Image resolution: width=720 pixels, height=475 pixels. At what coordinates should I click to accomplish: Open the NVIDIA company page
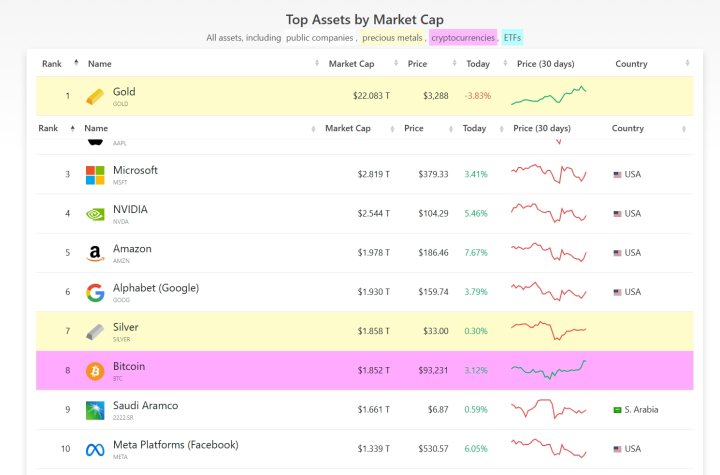click(130, 209)
